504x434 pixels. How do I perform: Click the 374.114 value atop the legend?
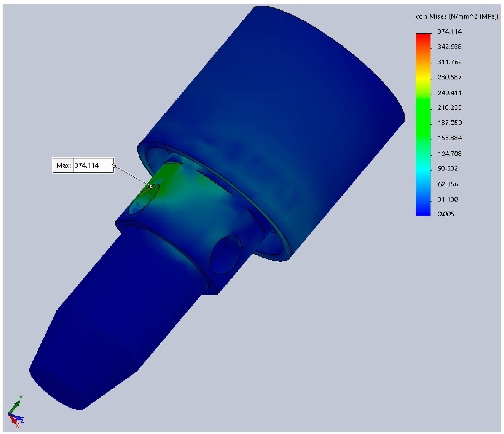coord(450,32)
